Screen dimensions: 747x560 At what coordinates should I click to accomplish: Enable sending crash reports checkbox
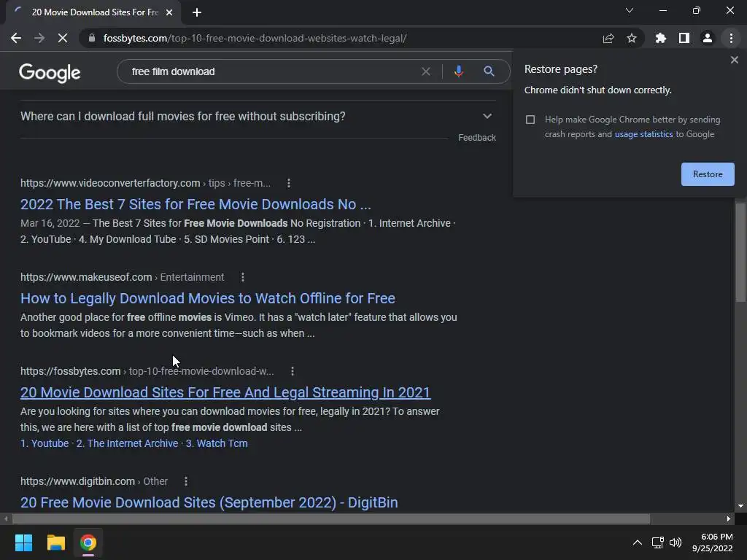530,120
